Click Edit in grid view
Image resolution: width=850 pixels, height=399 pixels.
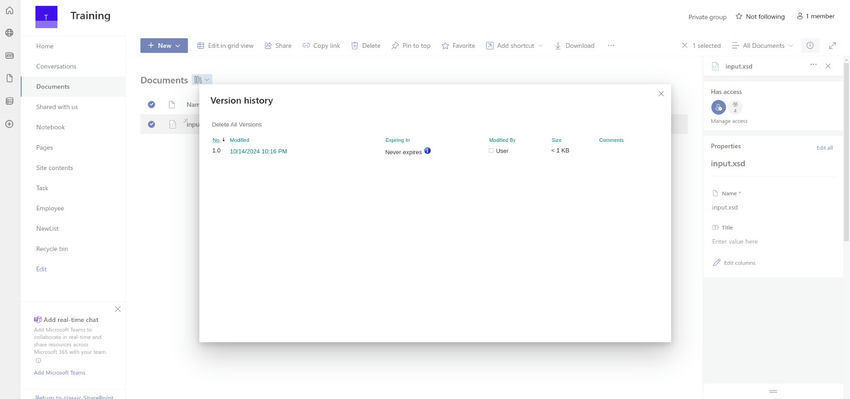(x=225, y=46)
